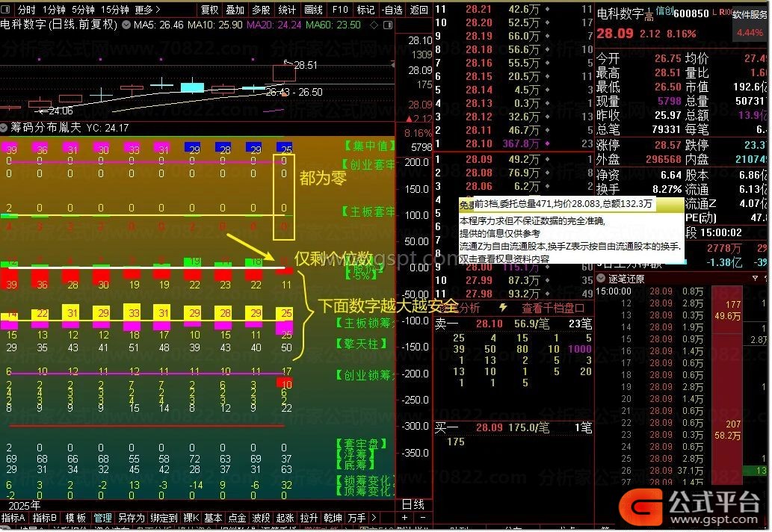Open the 多股 multi-stock view

261,10
